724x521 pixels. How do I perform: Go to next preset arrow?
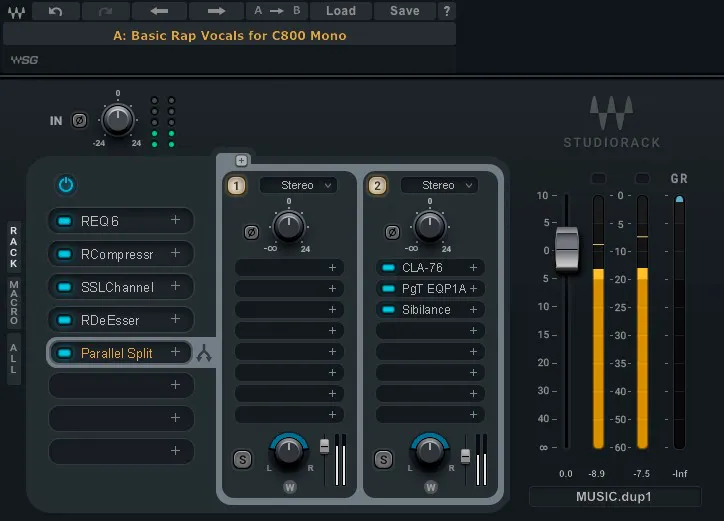click(x=216, y=11)
